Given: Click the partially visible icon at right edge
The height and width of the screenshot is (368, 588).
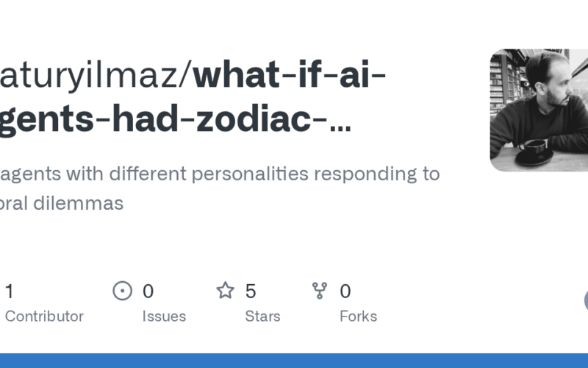Looking at the screenshot, I should click(x=586, y=300).
